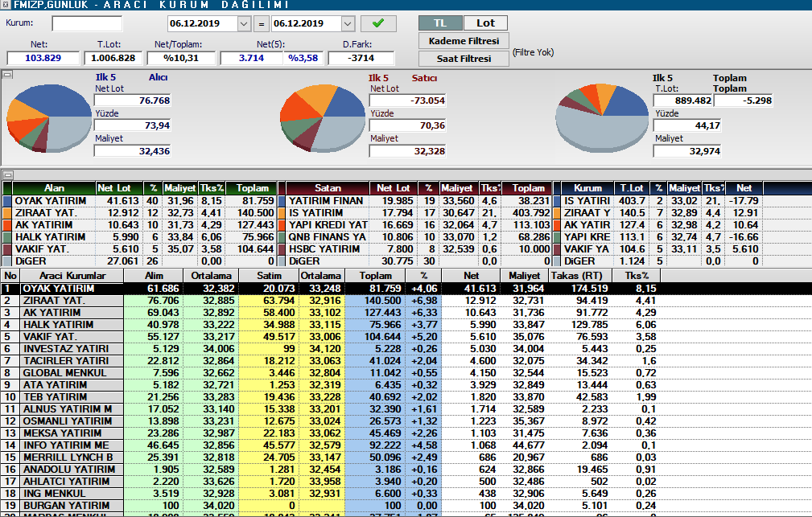812x517 pixels.
Task: Click Net Lot value 76.768 under Alıcı
Action: coord(133,101)
